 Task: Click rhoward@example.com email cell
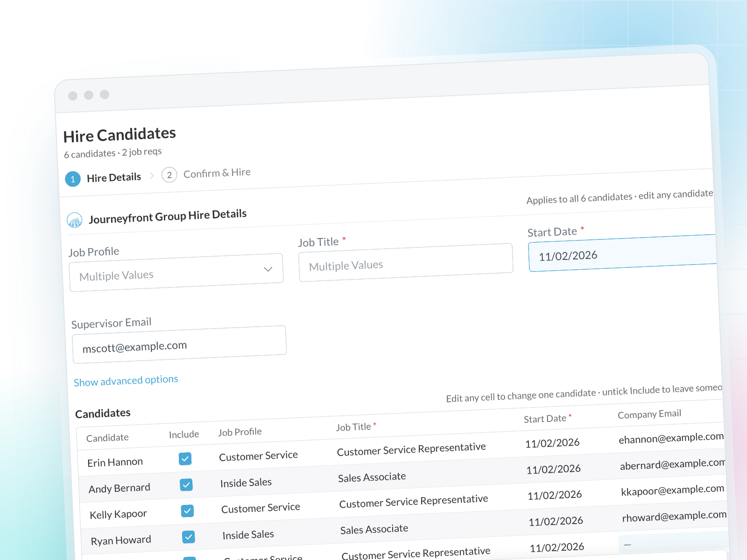674,516
